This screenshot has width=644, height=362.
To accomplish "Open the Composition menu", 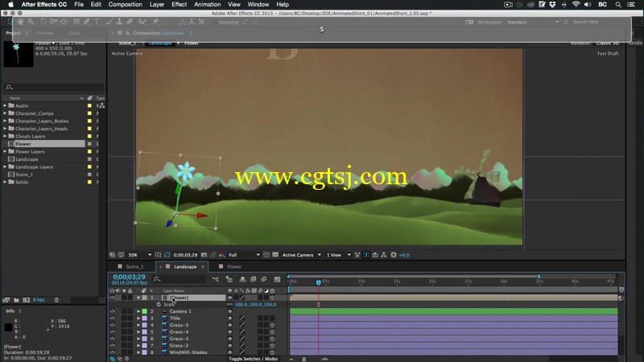I will pyautogui.click(x=126, y=5).
